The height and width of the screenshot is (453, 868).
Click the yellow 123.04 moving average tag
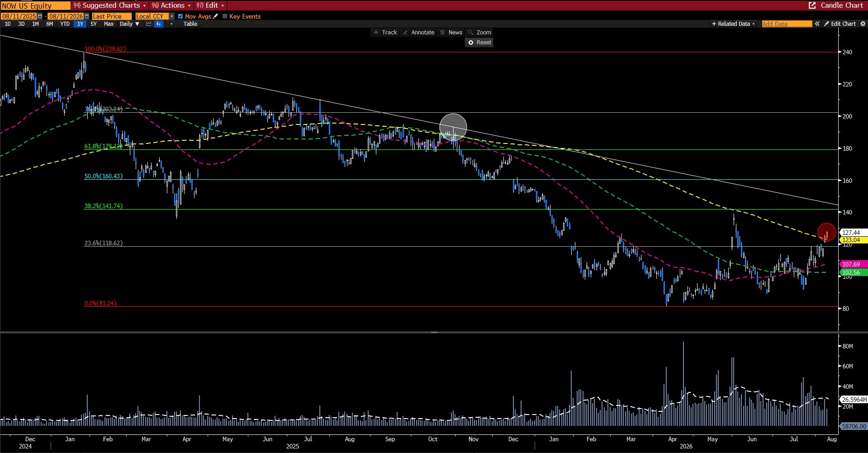click(853, 240)
